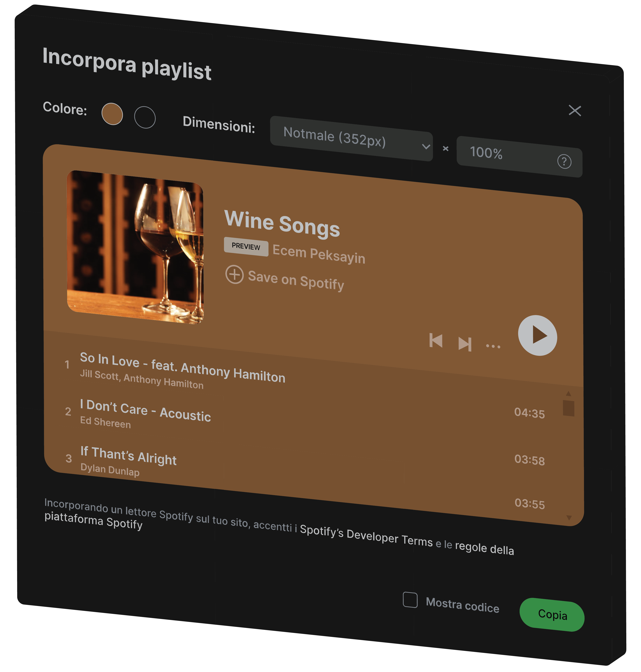Screen dimensions: 641x672
Task: Click the scroll down arrow in track list
Action: tap(569, 517)
